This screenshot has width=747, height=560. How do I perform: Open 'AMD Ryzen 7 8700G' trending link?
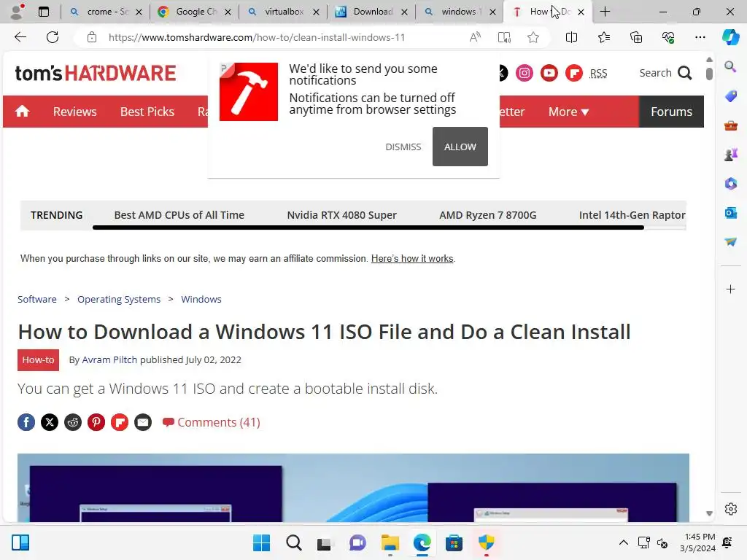(488, 215)
